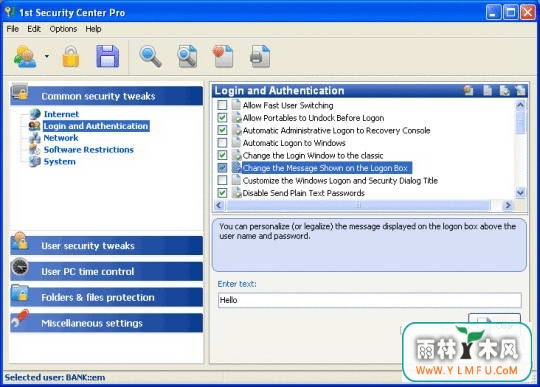Image resolution: width=540 pixels, height=387 pixels.
Task: Open the user selection dropdown arrow
Action: [x=47, y=56]
